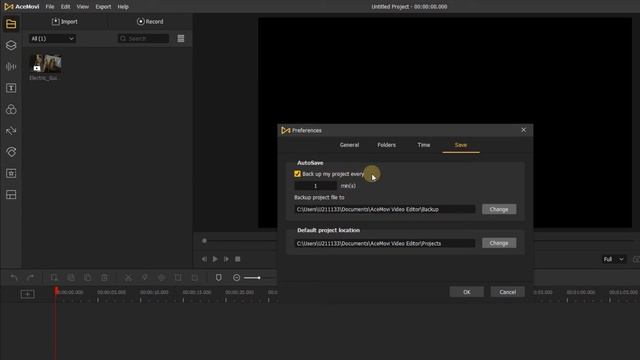Screen dimensions: 640x360
Task: Switch to General tab in Preferences
Action: (x=349, y=145)
